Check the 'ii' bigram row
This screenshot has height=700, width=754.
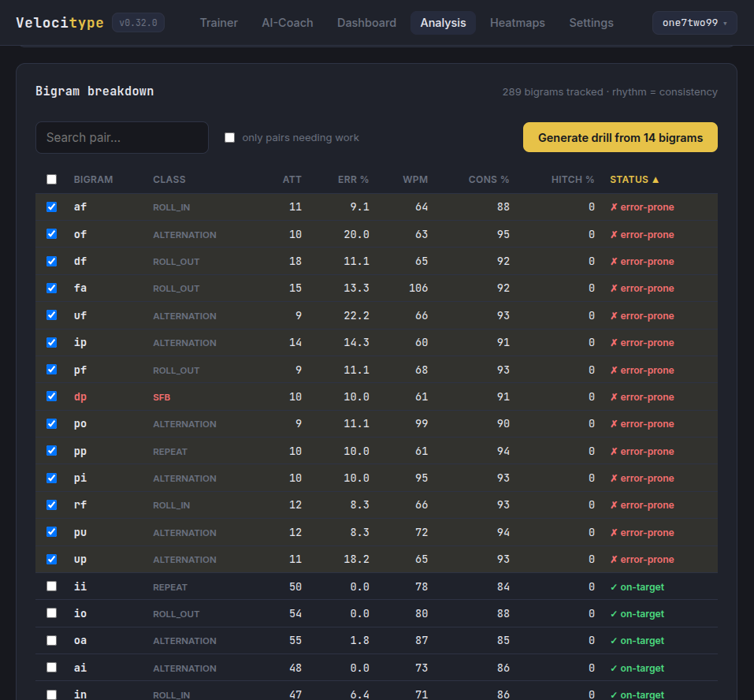(x=51, y=586)
